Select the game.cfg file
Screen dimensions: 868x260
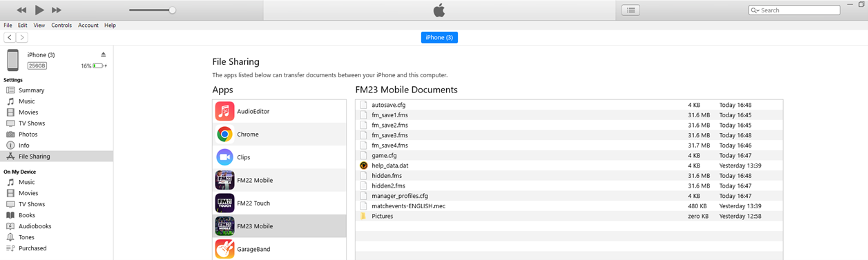pos(569,156)
